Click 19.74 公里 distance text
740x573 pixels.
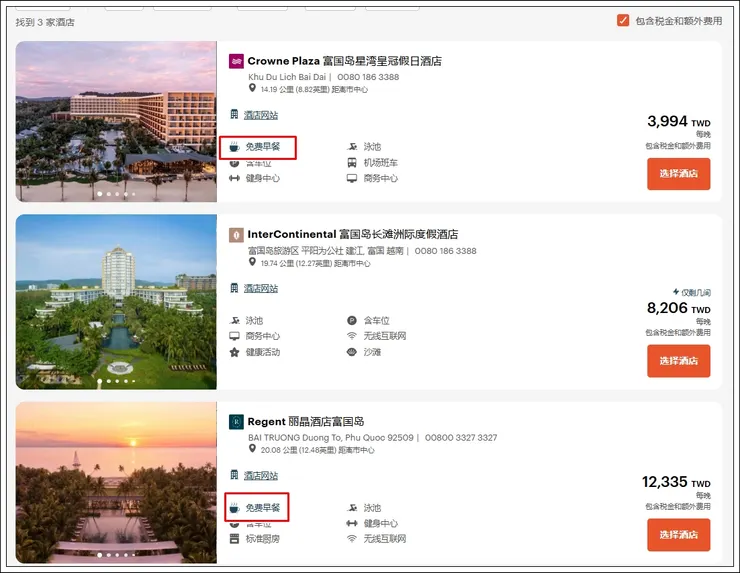click(x=315, y=263)
